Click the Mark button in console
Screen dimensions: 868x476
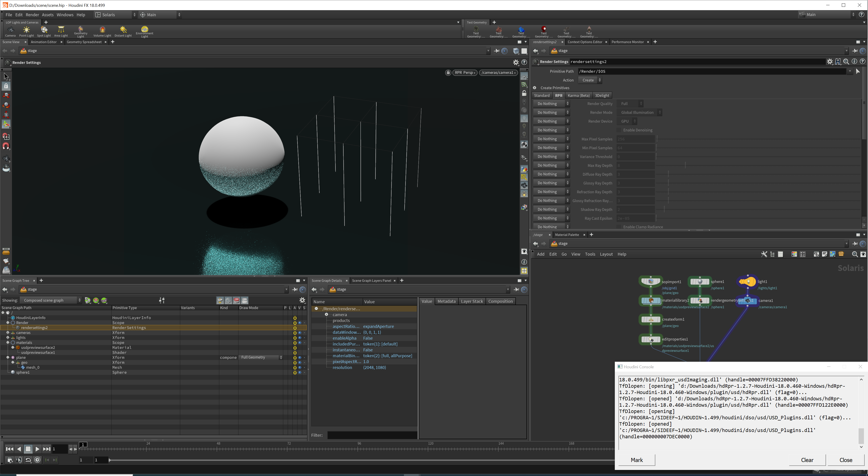point(637,460)
